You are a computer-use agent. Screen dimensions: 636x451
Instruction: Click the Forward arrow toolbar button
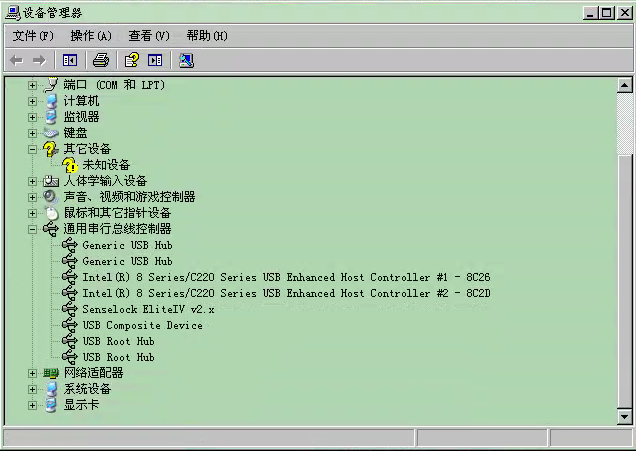(39, 61)
